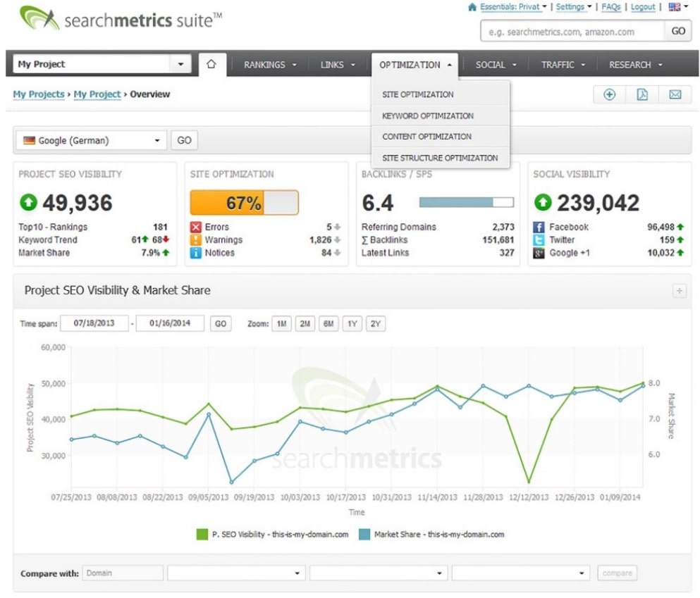
Task: Click the Twitter icon
Action: click(539, 240)
